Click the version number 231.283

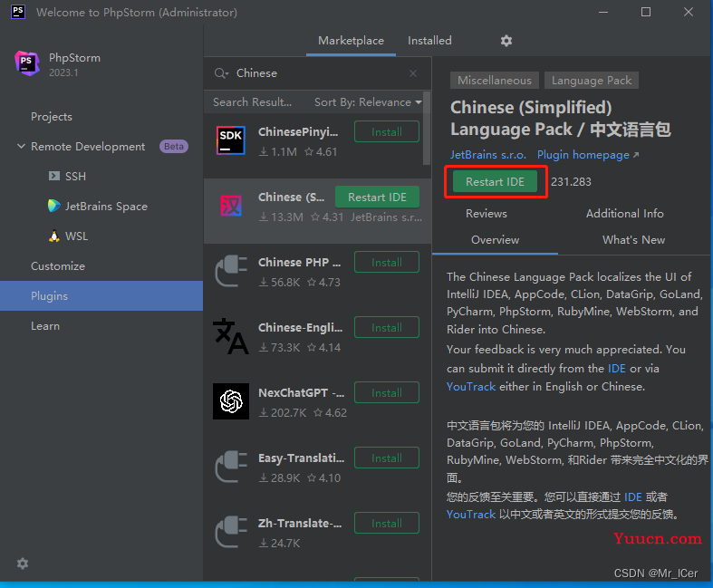pyautogui.click(x=571, y=182)
